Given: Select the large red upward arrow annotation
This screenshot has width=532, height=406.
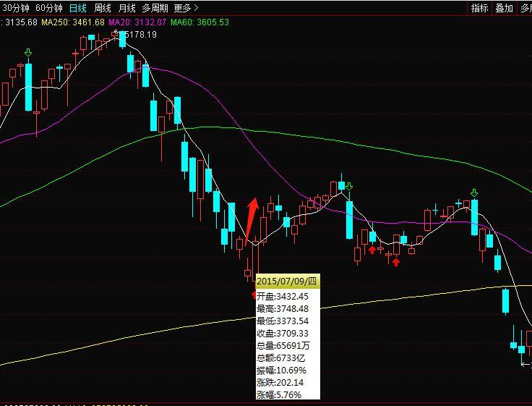Looking at the screenshot, I should click(x=250, y=220).
